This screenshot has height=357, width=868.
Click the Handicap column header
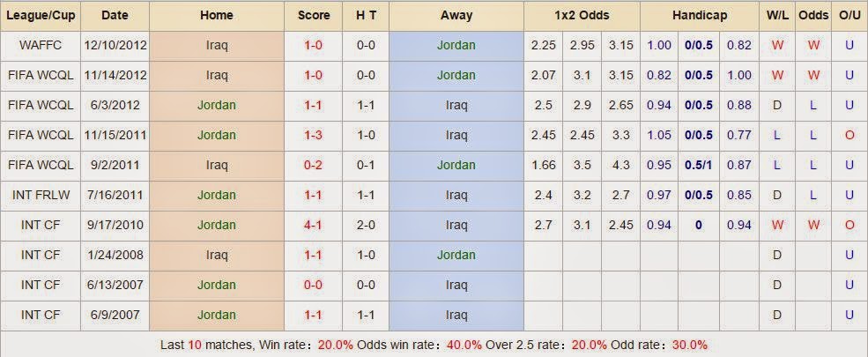click(x=700, y=16)
